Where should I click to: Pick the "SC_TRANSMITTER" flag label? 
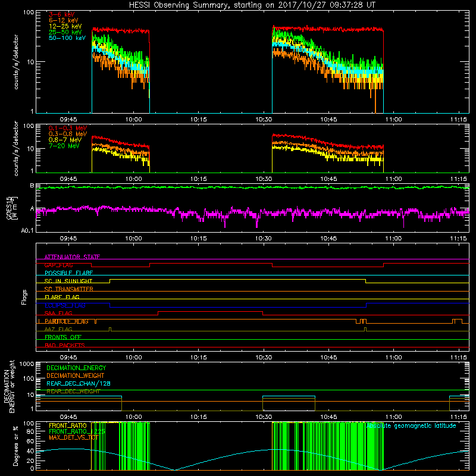pyautogui.click(x=68, y=289)
